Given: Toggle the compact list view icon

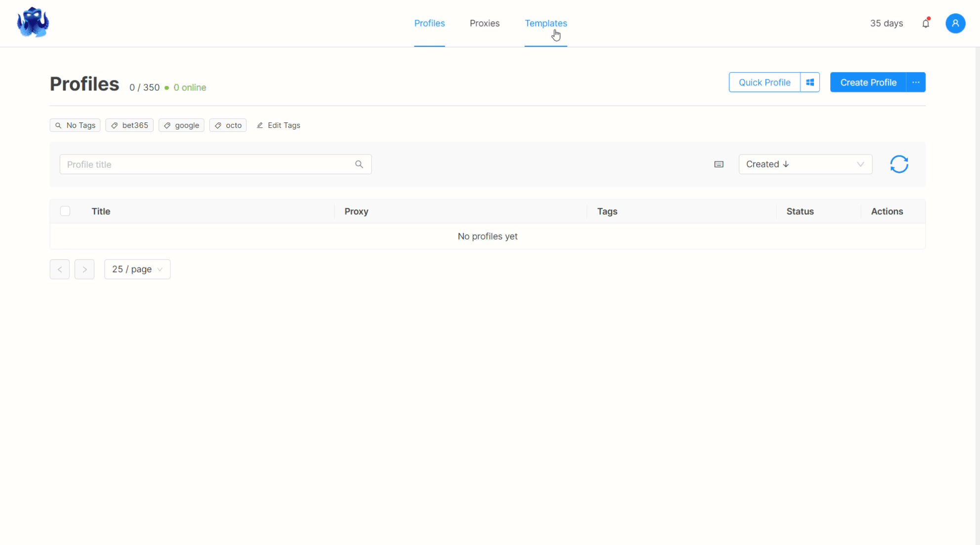Looking at the screenshot, I should [719, 164].
